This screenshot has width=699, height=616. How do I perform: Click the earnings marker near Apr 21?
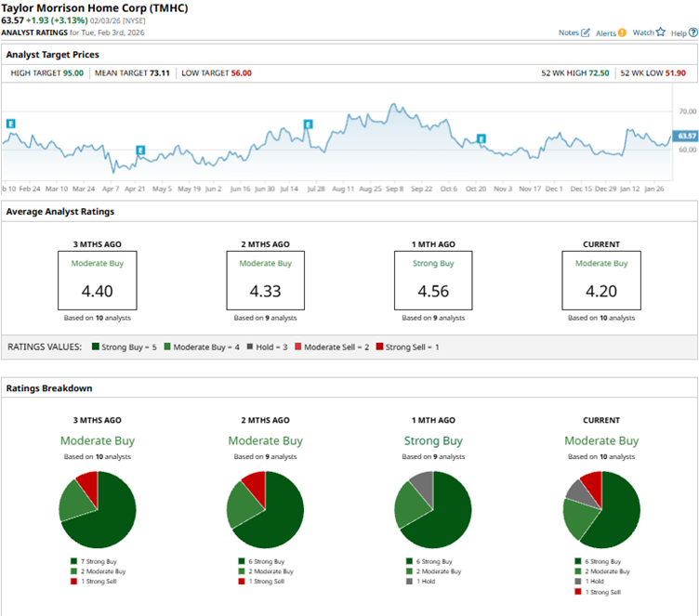140,151
